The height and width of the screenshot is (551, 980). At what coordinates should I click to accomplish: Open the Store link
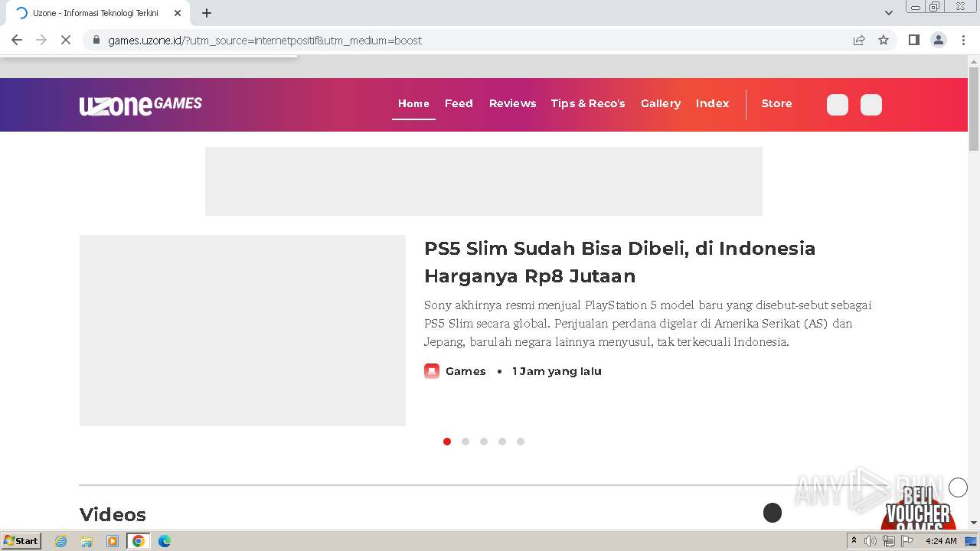(776, 103)
